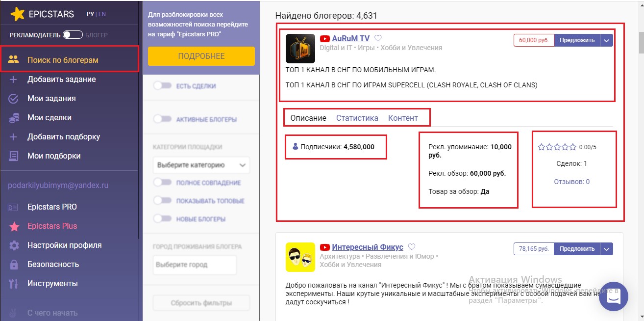This screenshot has height=321, width=644.
Task: Add AuRuM TV to favorites with heart icon
Action: [378, 38]
